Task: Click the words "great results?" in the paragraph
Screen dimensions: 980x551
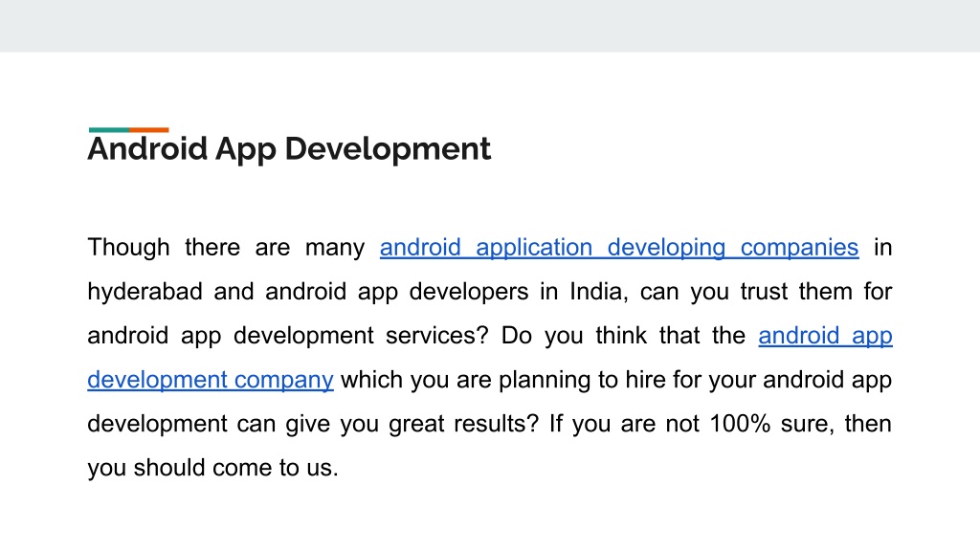Action: tap(463, 424)
